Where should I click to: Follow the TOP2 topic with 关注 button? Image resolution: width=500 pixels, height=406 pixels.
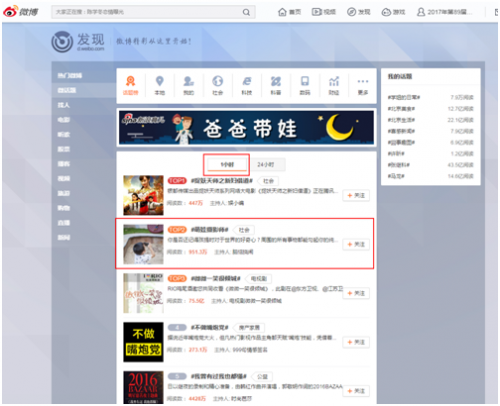356,244
